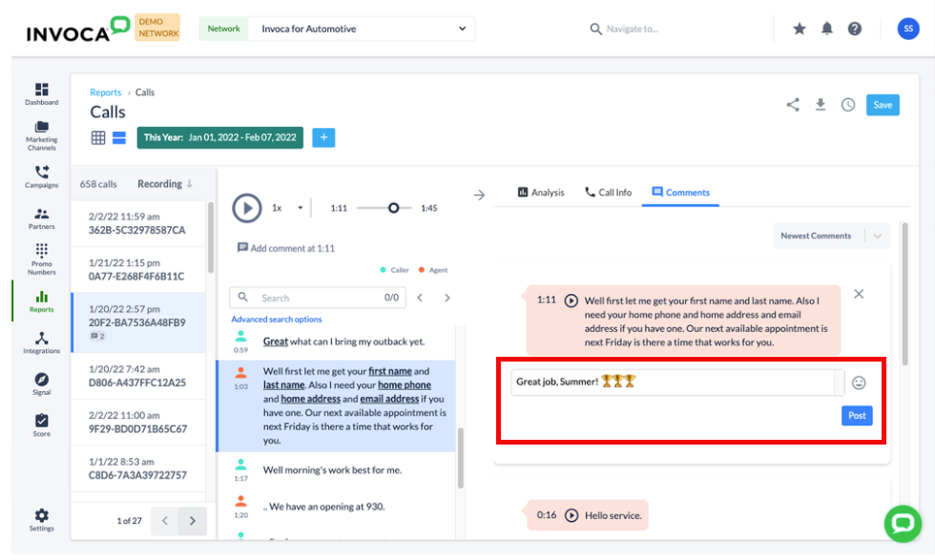Select Reports in the sidebar

click(41, 301)
